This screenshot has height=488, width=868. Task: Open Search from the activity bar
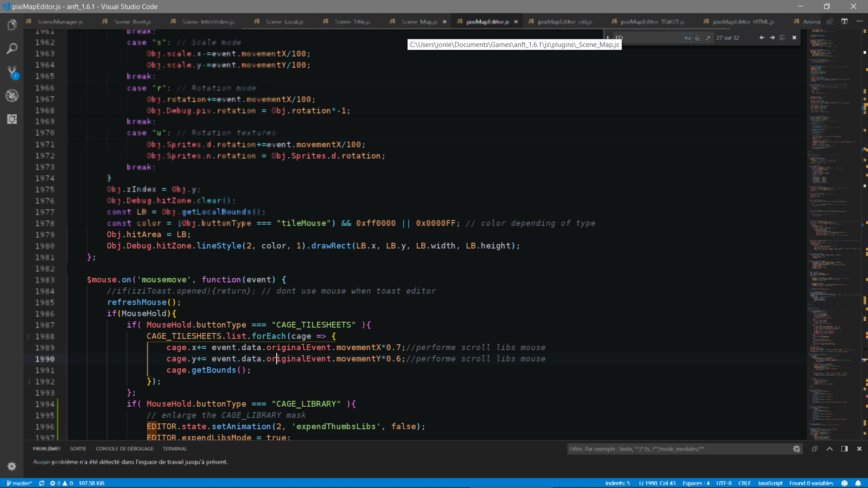(x=12, y=49)
